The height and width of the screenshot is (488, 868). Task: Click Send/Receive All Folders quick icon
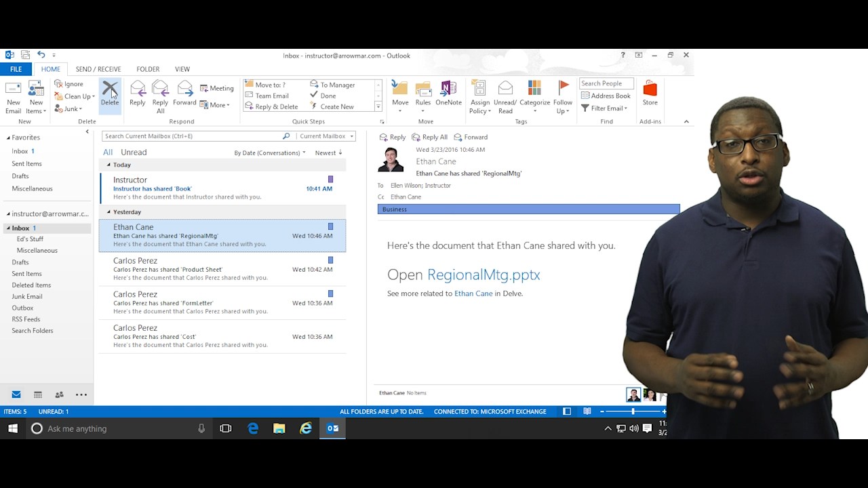pyautogui.click(x=25, y=55)
